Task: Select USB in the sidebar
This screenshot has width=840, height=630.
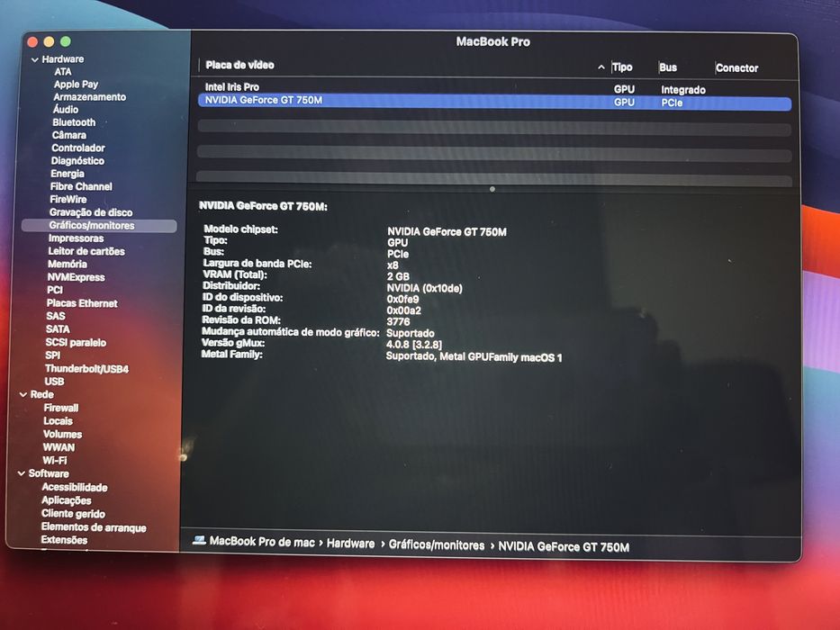Action: click(54, 382)
